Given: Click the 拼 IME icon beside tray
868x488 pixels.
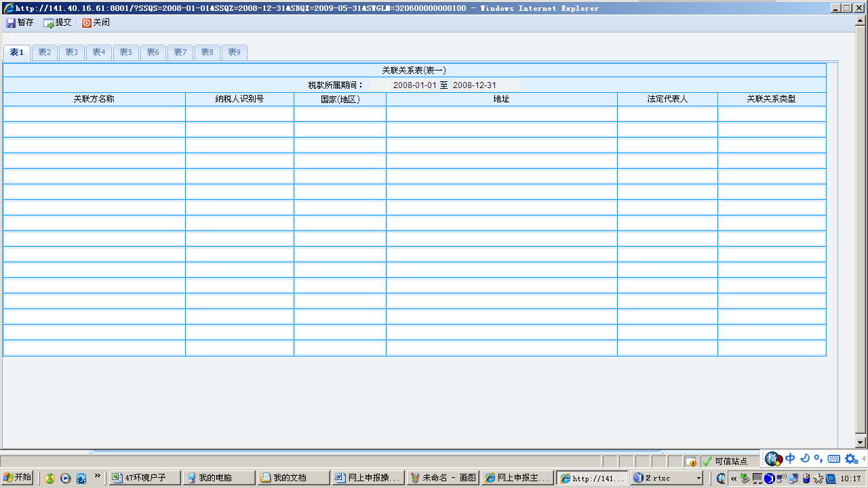Looking at the screenshot, I should click(x=721, y=479).
